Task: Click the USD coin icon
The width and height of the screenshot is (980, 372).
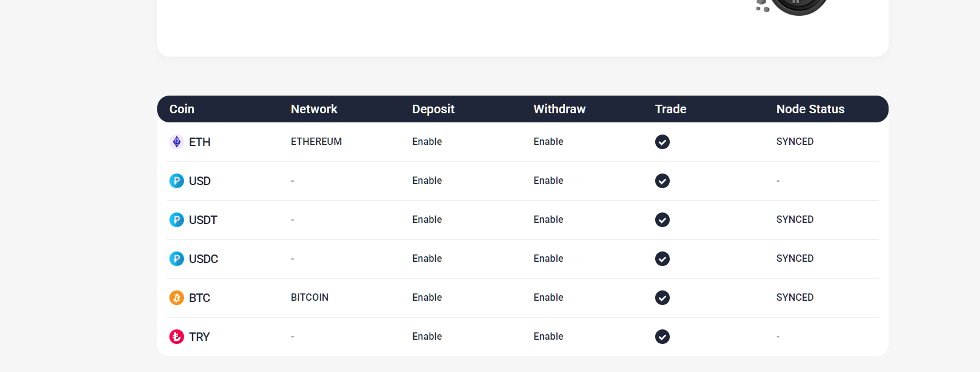Action: pyautogui.click(x=177, y=181)
